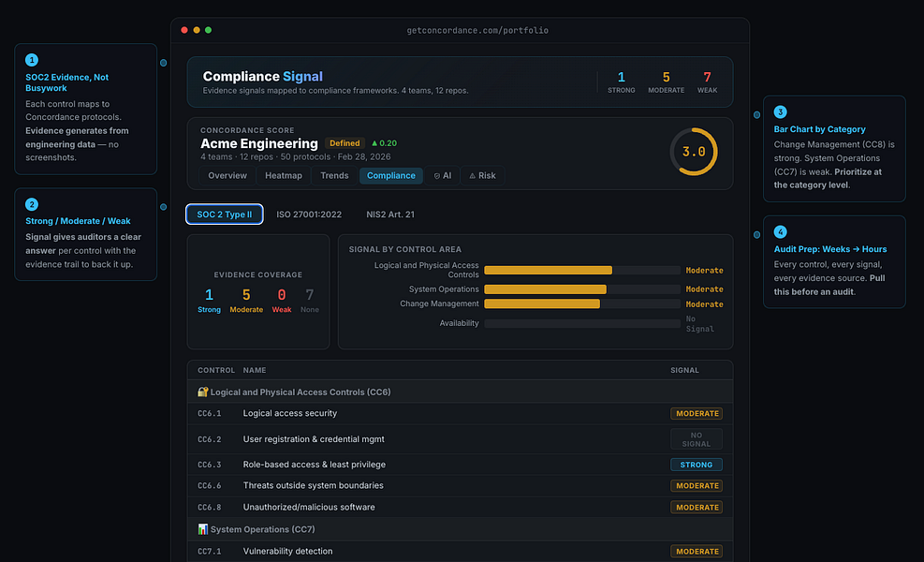Click the Defined maturity badge
The height and width of the screenshot is (562, 924).
[345, 143]
